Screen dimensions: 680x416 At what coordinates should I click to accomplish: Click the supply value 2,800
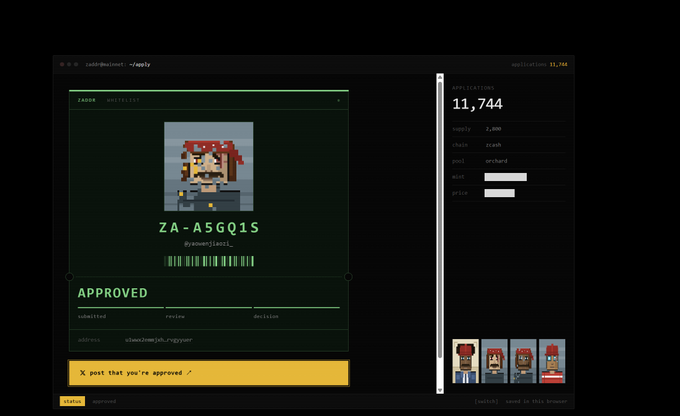(494, 129)
